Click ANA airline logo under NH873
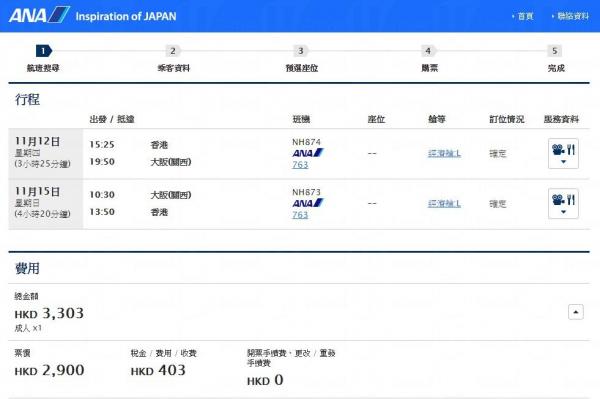 click(308, 203)
